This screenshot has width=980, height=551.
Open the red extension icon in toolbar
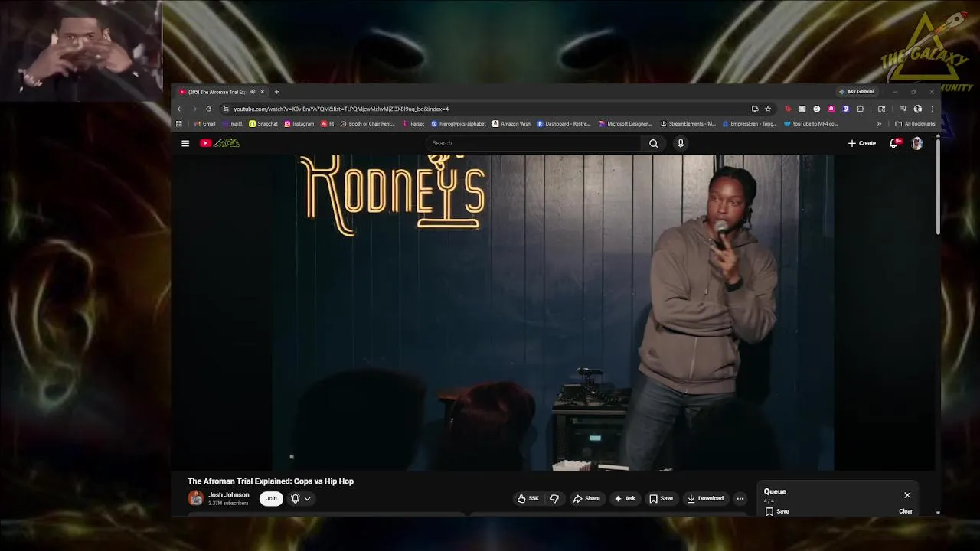point(788,109)
